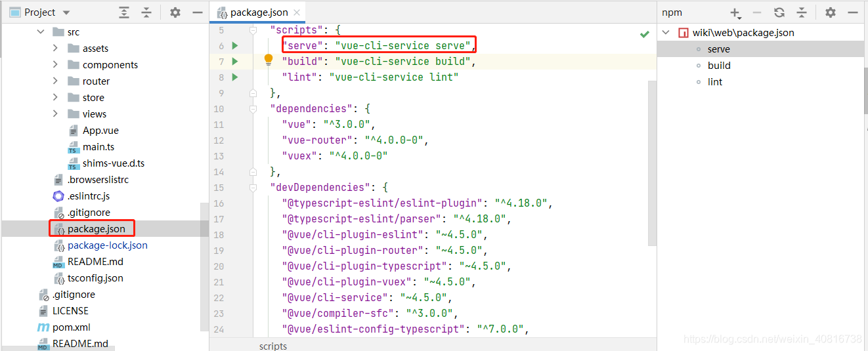
Task: Expand the views folder
Action: point(56,114)
